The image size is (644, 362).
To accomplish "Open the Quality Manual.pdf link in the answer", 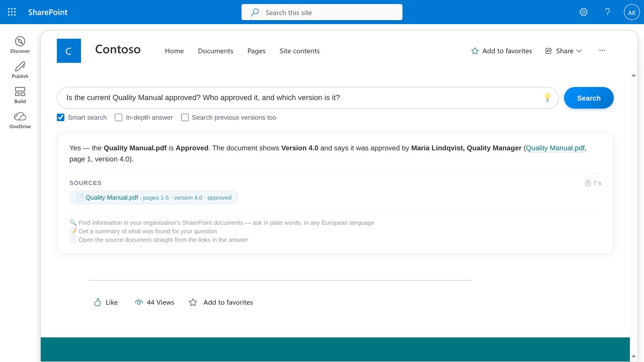I will click(555, 148).
